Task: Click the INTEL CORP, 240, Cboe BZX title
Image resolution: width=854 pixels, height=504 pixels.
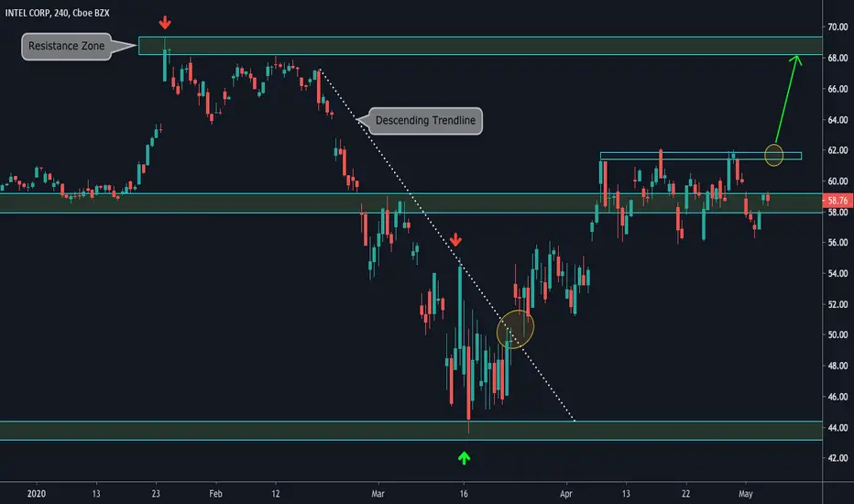Action: 57,13
